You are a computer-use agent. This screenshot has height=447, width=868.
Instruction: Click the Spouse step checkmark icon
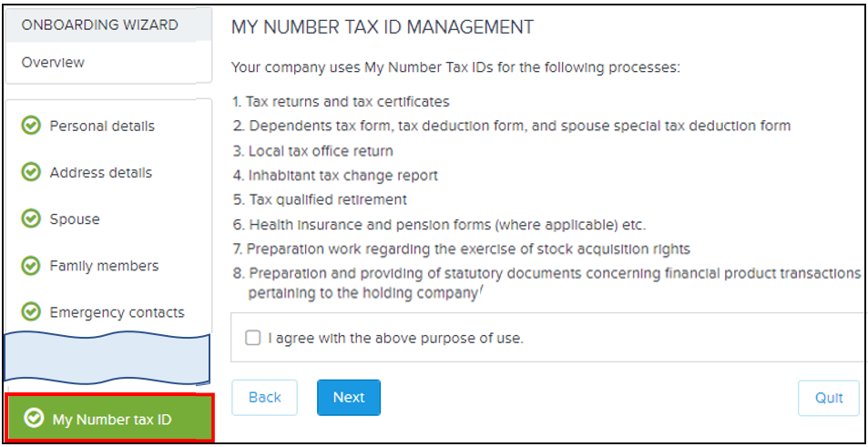31,218
